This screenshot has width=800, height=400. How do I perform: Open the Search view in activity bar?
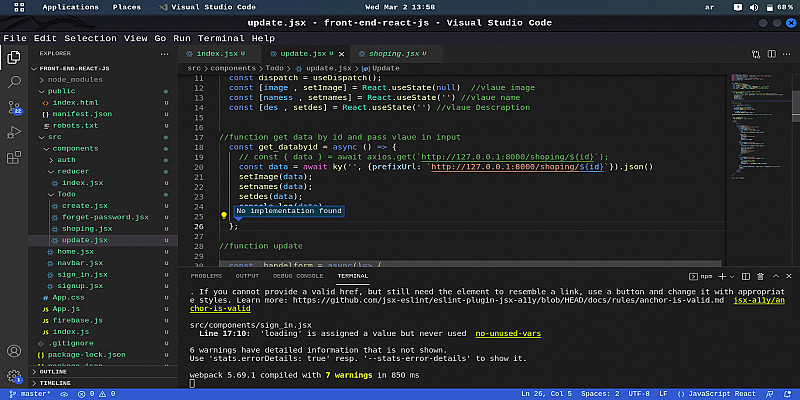14,81
